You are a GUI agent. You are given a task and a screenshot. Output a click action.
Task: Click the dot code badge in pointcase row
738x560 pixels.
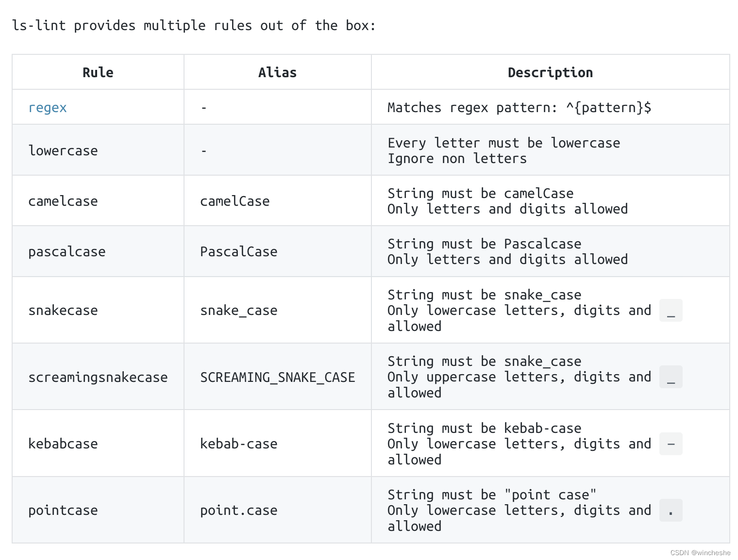(x=671, y=511)
